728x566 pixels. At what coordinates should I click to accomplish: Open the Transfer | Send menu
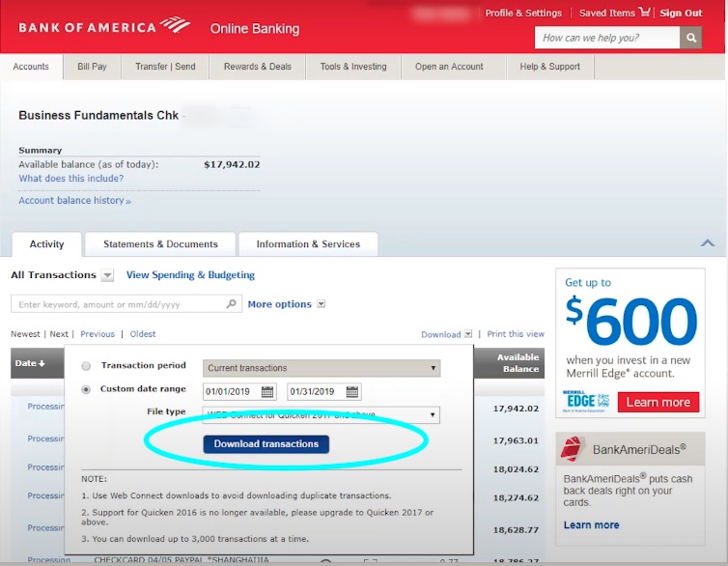(165, 67)
